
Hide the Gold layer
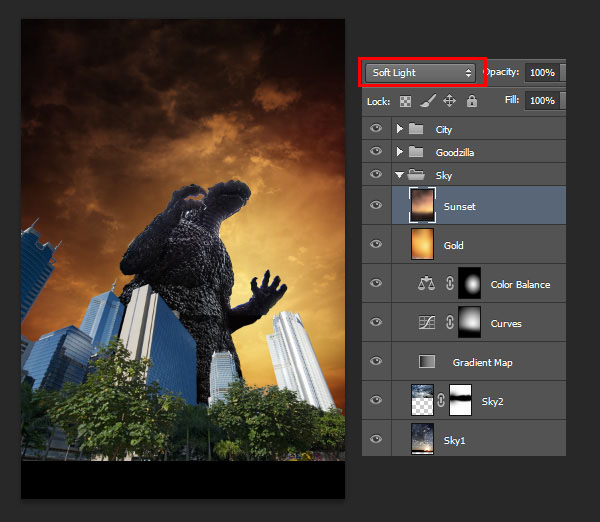click(376, 244)
